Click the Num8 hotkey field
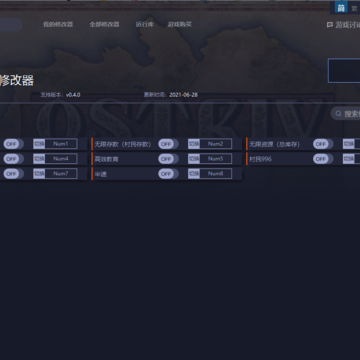Screen dimensions: 360x360 (x=216, y=174)
